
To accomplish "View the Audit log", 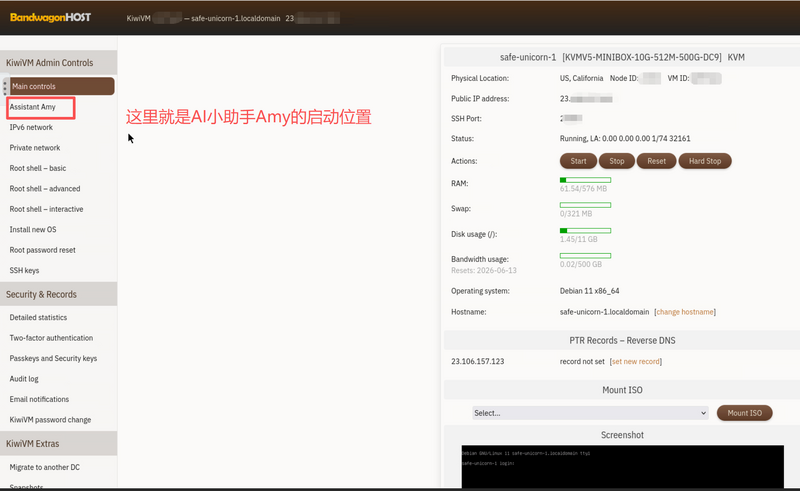I will click(24, 379).
